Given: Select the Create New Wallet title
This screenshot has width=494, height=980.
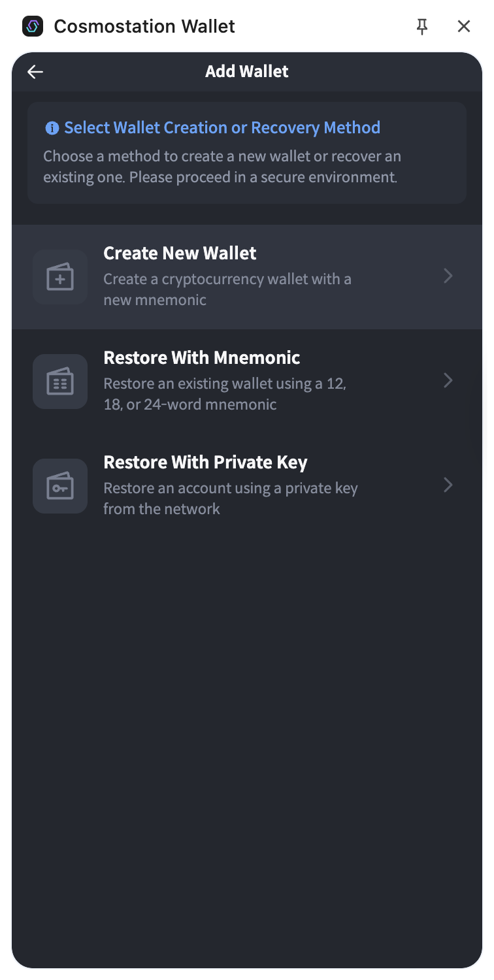Looking at the screenshot, I should click(180, 253).
